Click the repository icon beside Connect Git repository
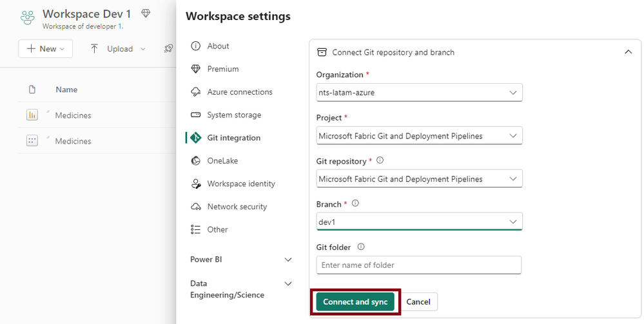644x324 pixels. pyautogui.click(x=322, y=52)
